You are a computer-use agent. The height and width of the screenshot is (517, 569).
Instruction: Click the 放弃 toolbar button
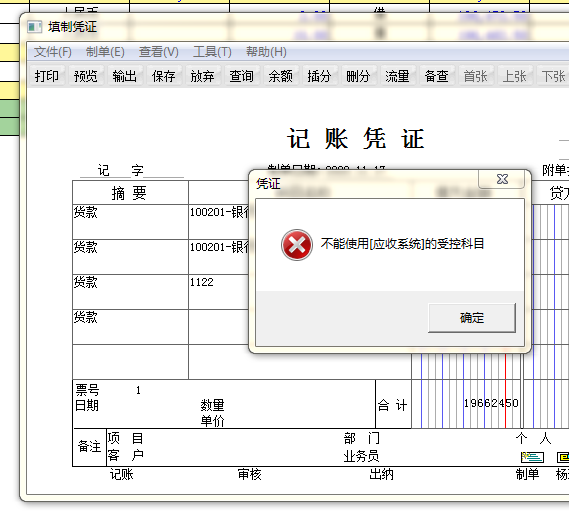(x=202, y=76)
